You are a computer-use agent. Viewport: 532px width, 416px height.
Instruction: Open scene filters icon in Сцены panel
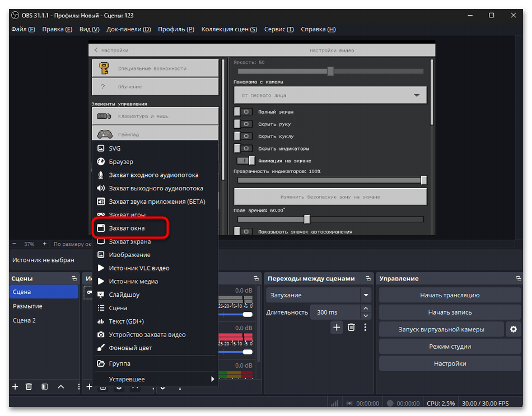click(x=44, y=386)
